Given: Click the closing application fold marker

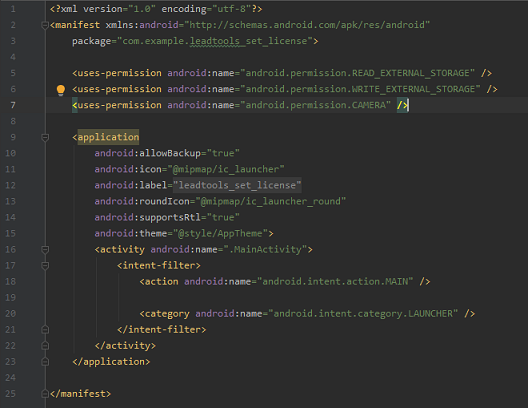Looking at the screenshot, I should click(45, 362).
